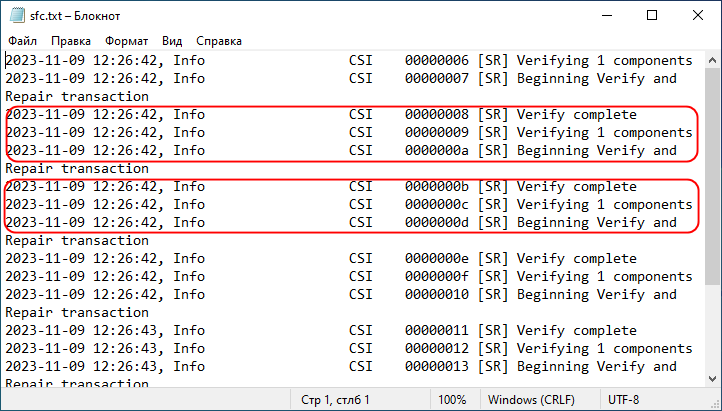Open the Вид menu
722x411 pixels.
point(172,41)
